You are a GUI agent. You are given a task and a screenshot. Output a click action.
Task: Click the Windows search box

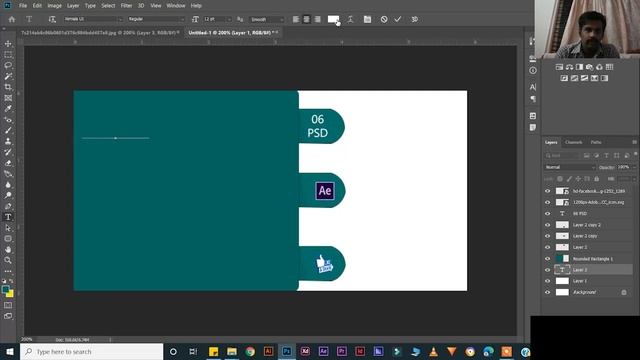click(x=91, y=351)
